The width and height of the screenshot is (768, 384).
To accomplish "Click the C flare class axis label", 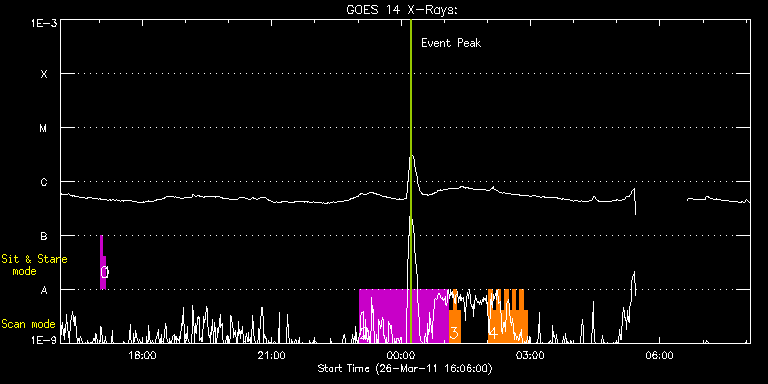I will pyautogui.click(x=44, y=182).
